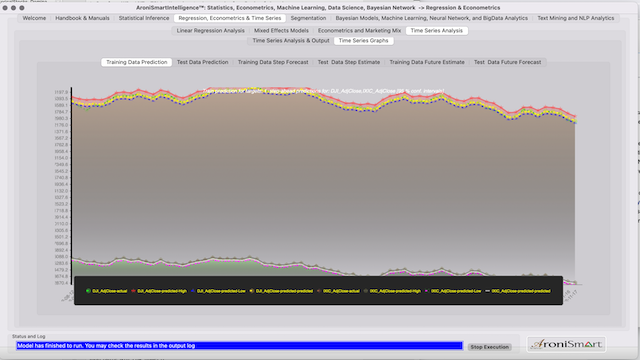Viewport: 640px width, 360px height.
Task: Open the Segmentation tab
Action: coord(308,18)
